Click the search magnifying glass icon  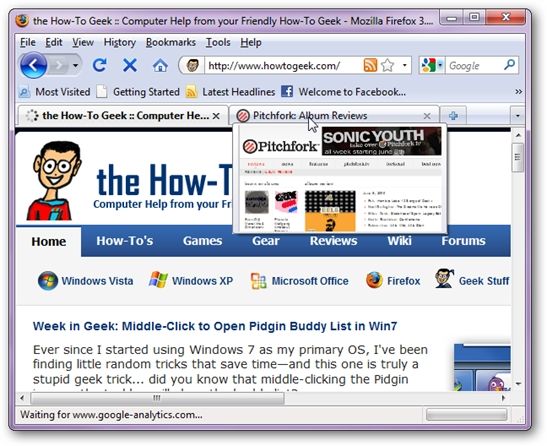(510, 65)
